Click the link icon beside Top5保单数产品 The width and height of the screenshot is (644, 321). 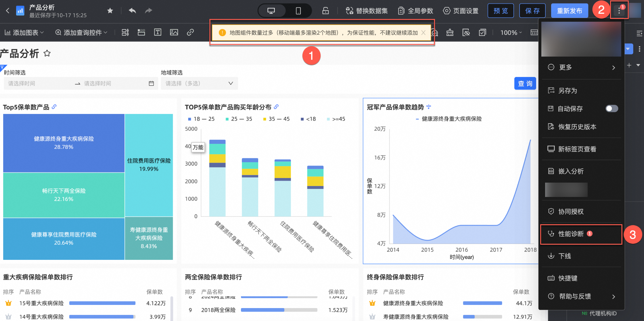click(54, 107)
